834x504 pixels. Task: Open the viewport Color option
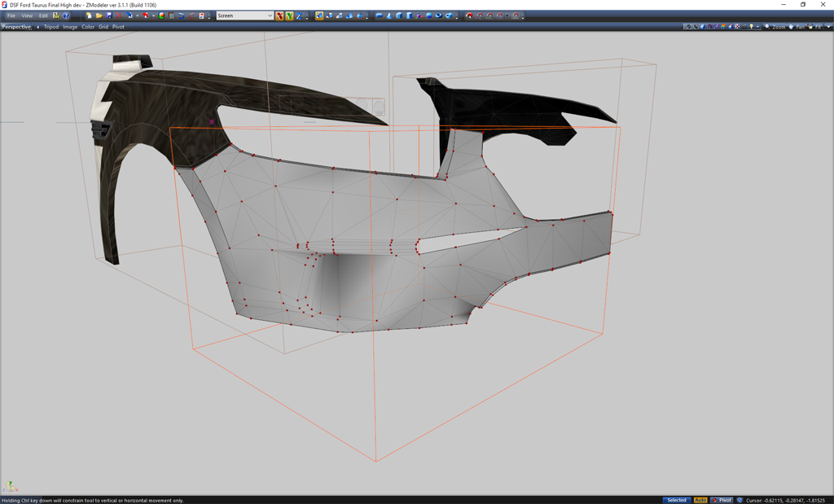click(87, 27)
